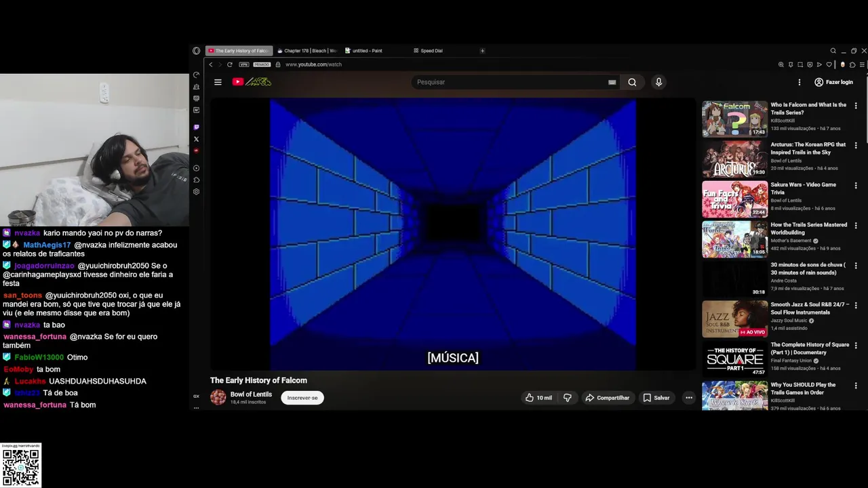This screenshot has width=868, height=488.
Task: Switch to Chapter 178 Bleach tab
Action: coord(307,51)
